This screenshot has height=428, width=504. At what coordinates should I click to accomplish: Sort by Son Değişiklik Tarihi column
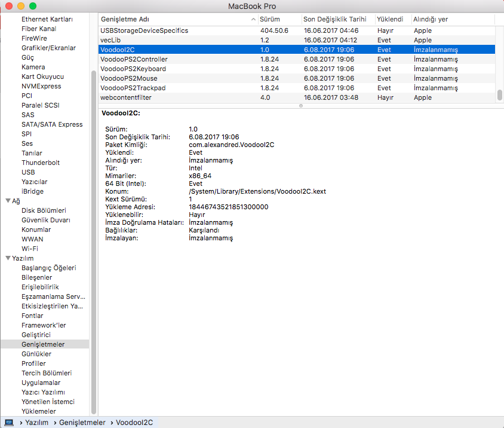point(337,19)
